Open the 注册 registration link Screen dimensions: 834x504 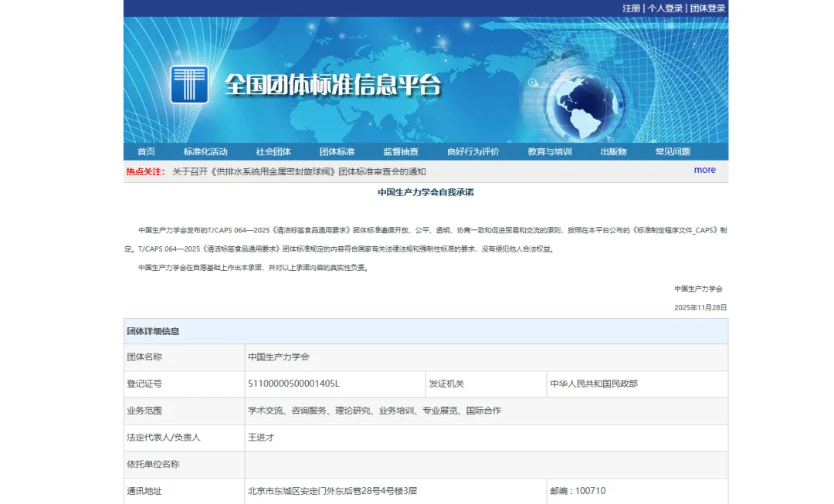click(631, 8)
